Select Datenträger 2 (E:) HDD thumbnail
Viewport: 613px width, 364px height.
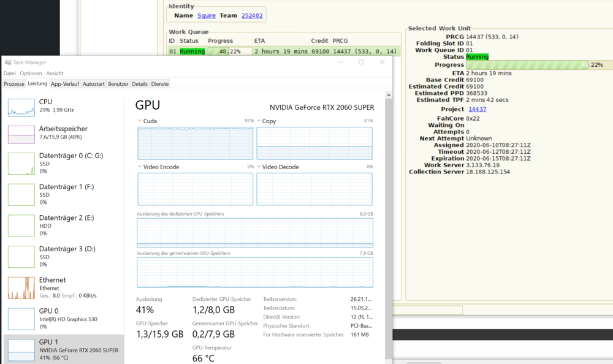coord(21,226)
